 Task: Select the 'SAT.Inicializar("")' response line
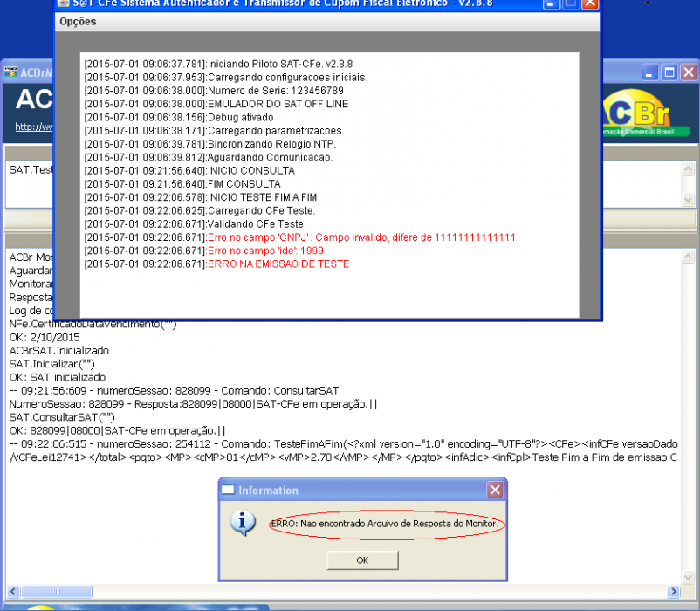[x=51, y=364]
